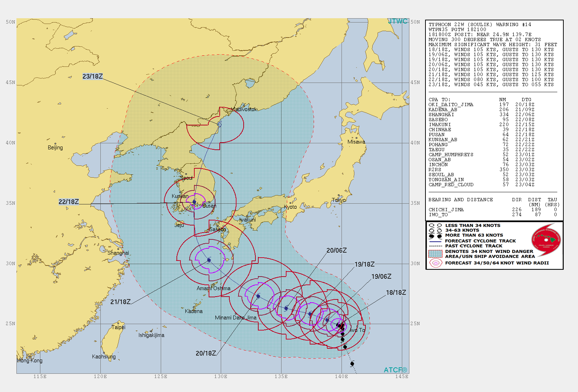This screenshot has height=392, width=578.
Task: Click the 34 knot wind danger area swatch
Action: (x=435, y=254)
